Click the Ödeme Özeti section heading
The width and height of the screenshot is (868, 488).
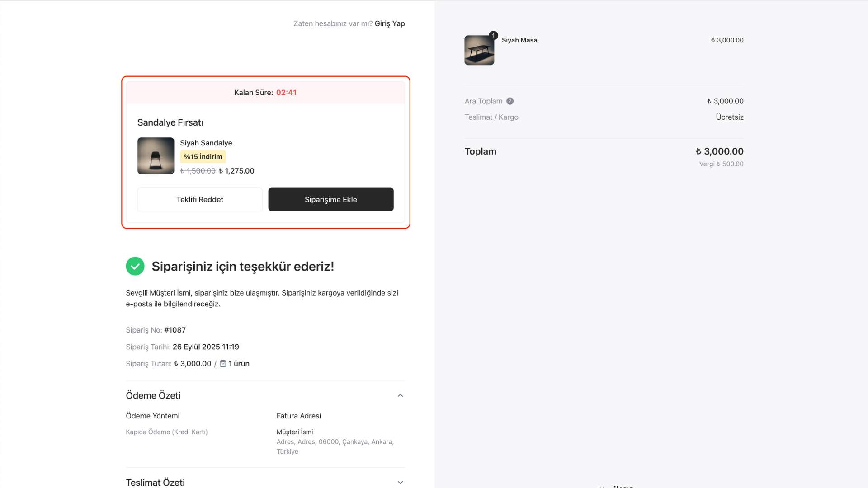[x=153, y=395]
